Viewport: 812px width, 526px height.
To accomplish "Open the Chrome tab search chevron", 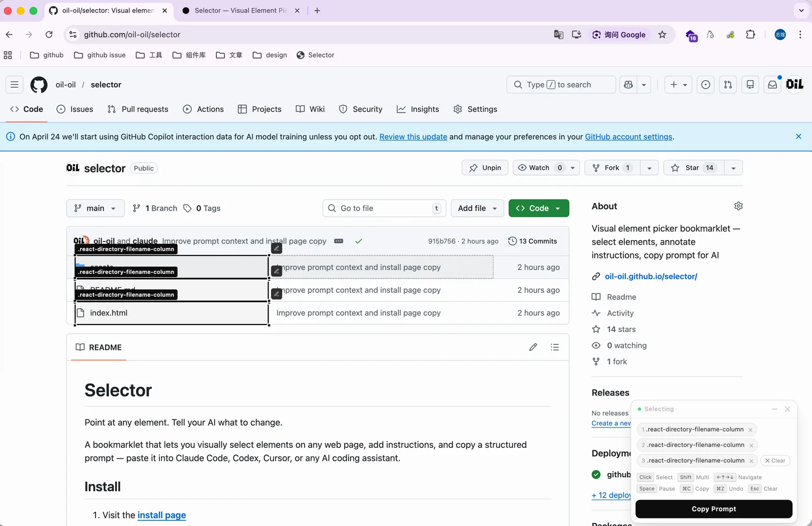I will pos(801,10).
